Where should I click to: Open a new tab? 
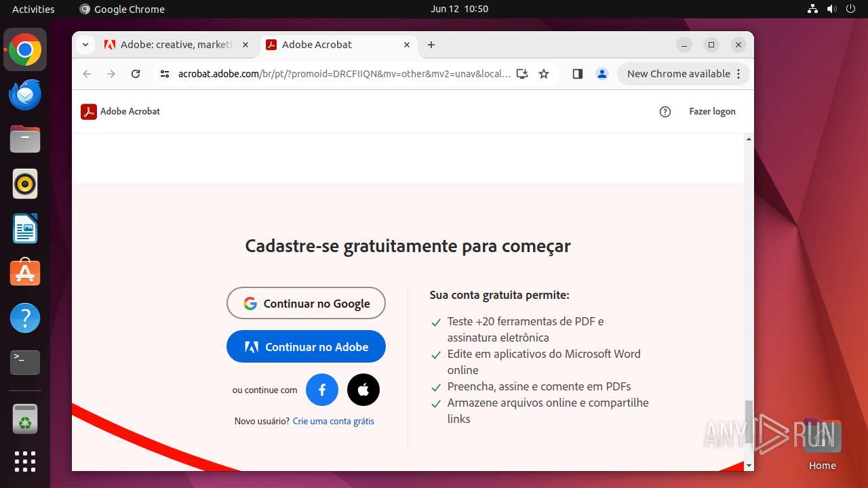tap(431, 45)
